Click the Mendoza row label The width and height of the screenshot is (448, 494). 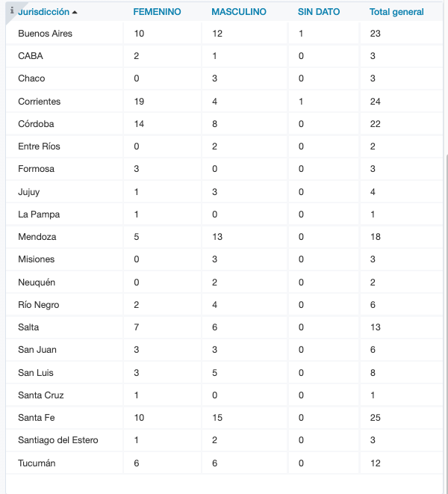(x=37, y=237)
